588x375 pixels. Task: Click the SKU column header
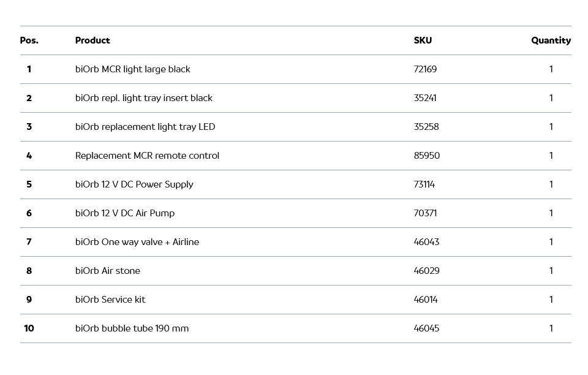point(423,40)
